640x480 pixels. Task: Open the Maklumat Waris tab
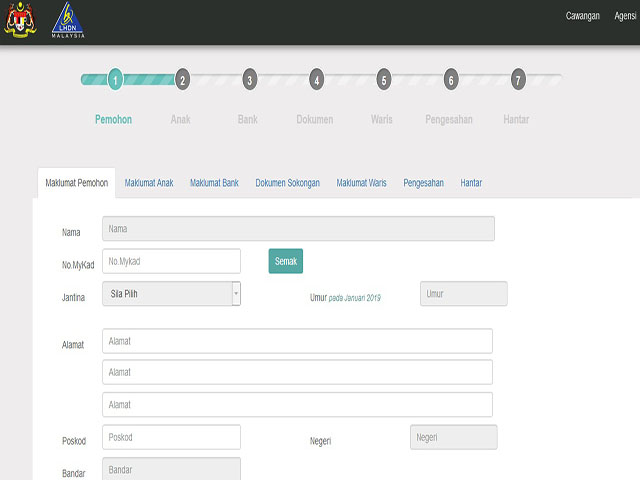tap(361, 184)
